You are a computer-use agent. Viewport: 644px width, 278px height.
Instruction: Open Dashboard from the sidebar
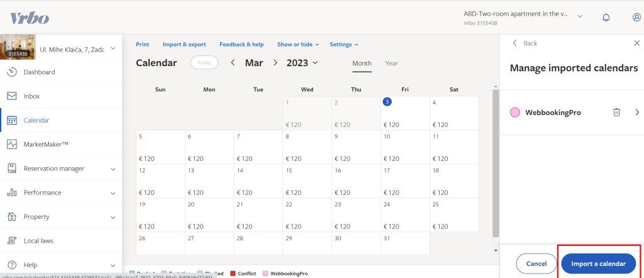(39, 72)
